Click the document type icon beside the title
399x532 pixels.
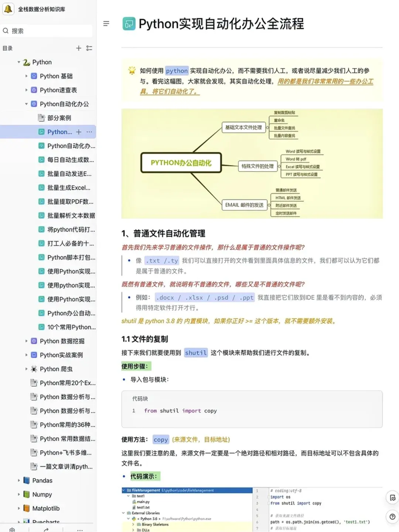[129, 24]
